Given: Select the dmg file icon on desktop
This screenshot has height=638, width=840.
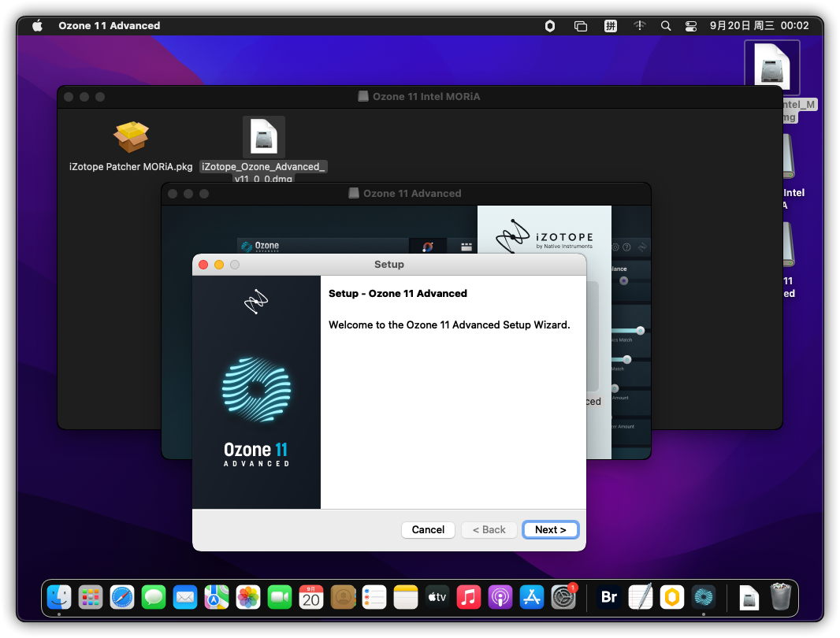Looking at the screenshot, I should 772,67.
